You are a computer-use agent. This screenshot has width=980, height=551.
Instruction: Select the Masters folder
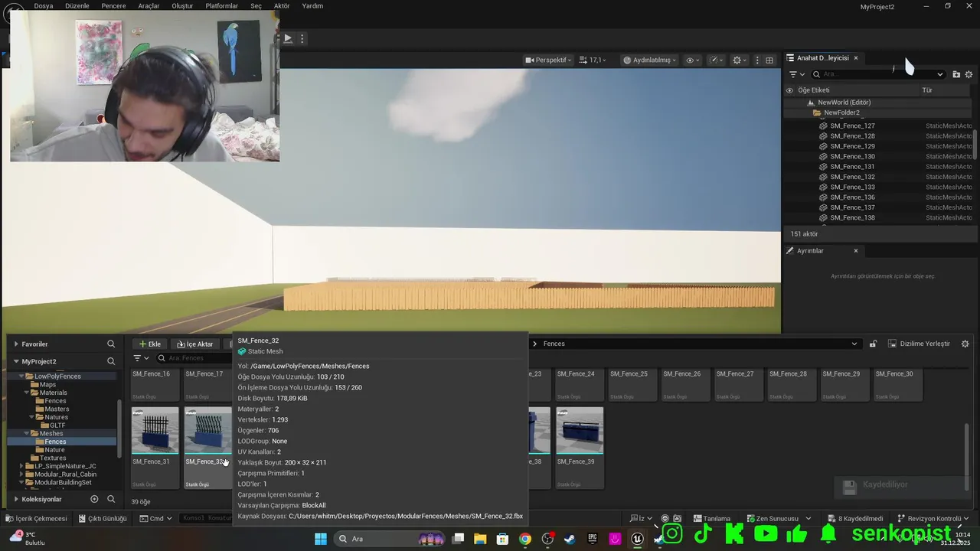pos(57,409)
